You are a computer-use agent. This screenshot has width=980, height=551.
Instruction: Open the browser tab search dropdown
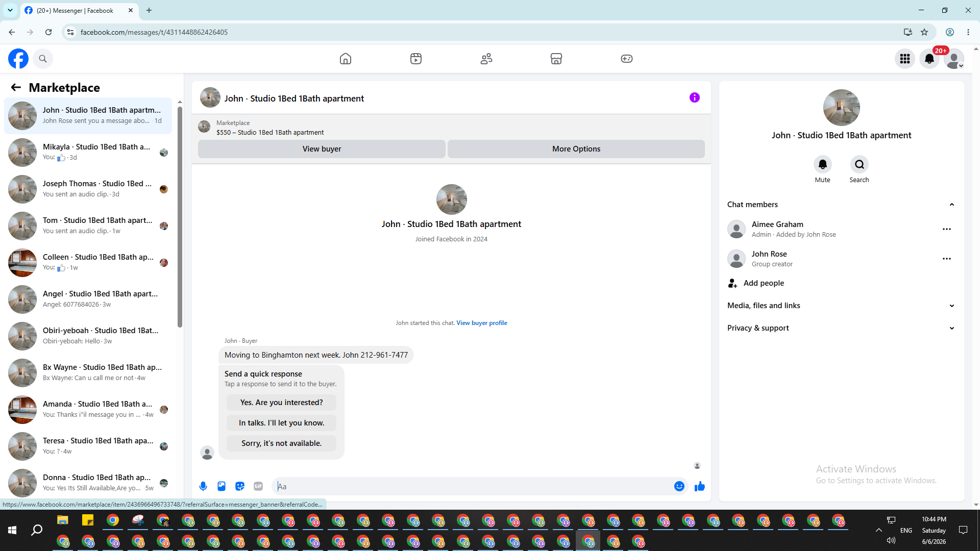pyautogui.click(x=10, y=10)
